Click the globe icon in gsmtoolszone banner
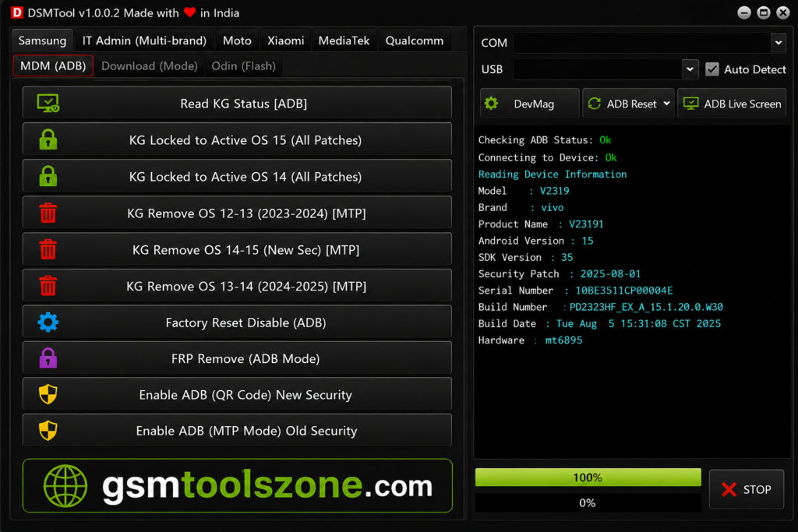This screenshot has width=798, height=532. click(x=65, y=486)
